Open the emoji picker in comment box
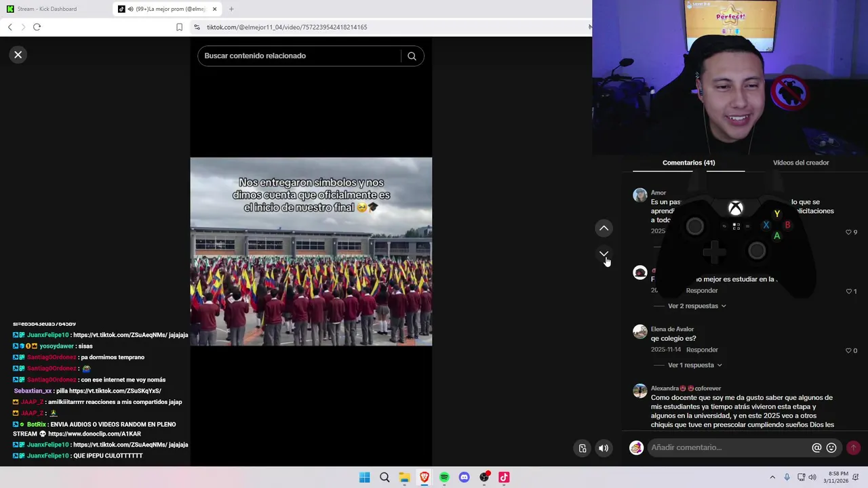Image resolution: width=868 pixels, height=488 pixels. [x=831, y=447]
